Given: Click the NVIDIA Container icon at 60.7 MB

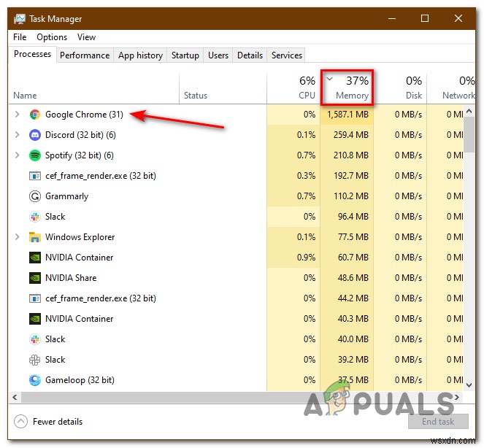Looking at the screenshot, I should click(x=35, y=258).
